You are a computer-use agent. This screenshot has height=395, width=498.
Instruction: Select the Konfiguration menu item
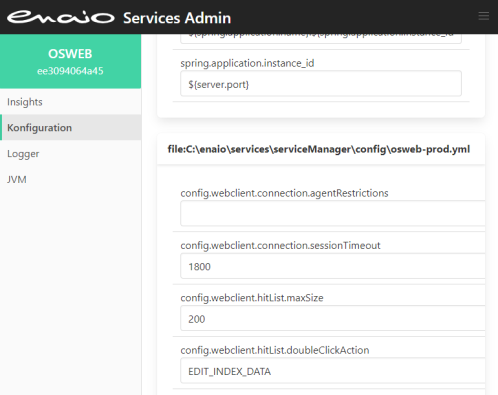(70, 127)
